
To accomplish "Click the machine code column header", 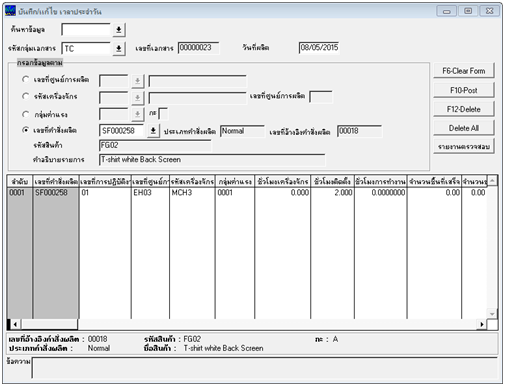I will point(192,182).
